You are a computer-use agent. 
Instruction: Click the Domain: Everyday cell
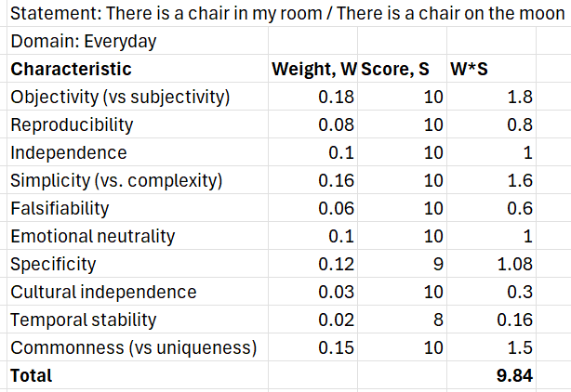coord(138,41)
